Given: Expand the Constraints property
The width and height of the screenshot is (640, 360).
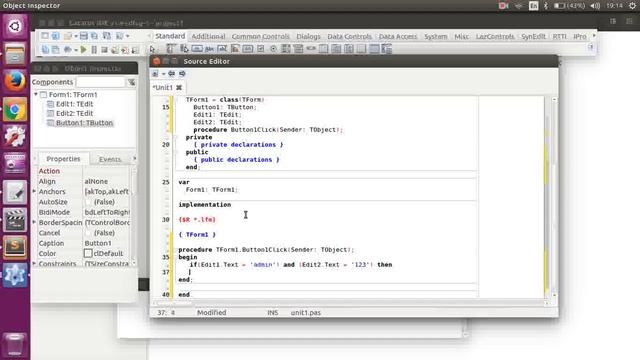Looking at the screenshot, I should pos(35,264).
